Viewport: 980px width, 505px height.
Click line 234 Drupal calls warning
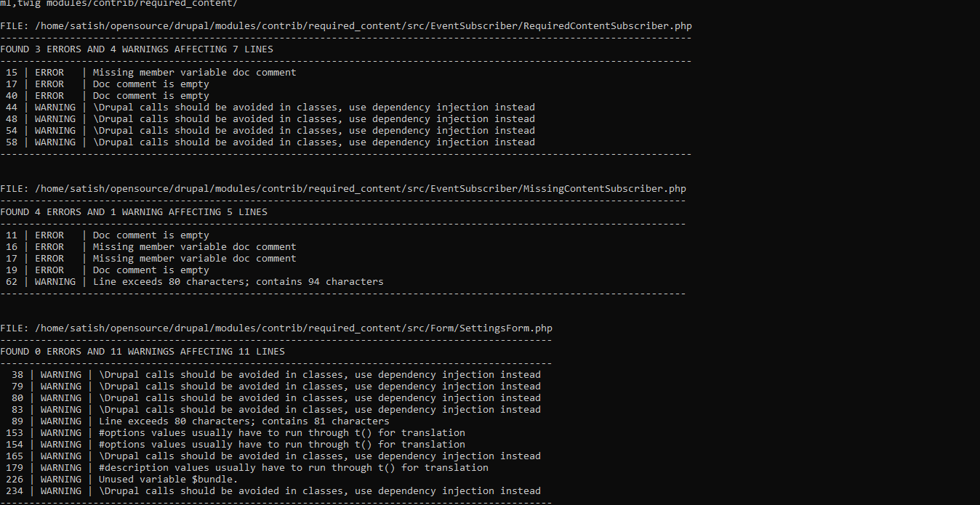(x=273, y=491)
